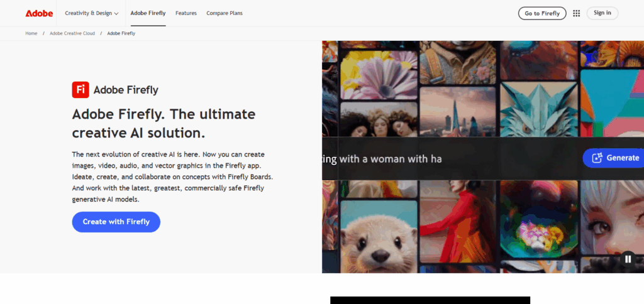Pause the hero animation
644x304 pixels.
(x=628, y=259)
